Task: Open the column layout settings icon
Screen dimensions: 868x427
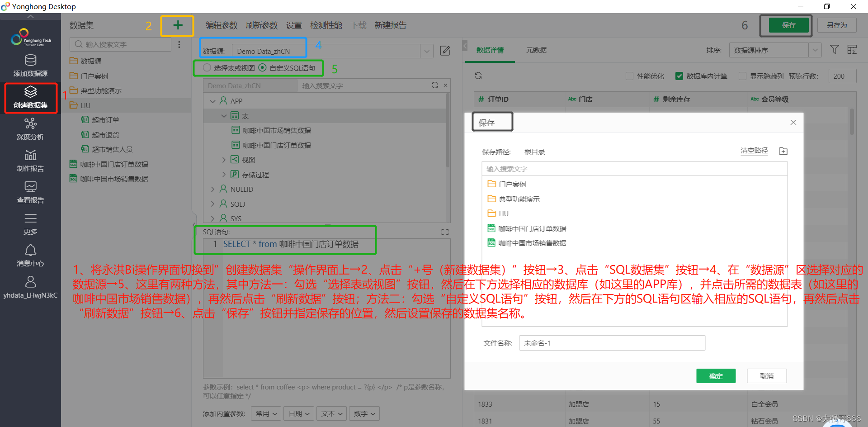Action: point(852,49)
